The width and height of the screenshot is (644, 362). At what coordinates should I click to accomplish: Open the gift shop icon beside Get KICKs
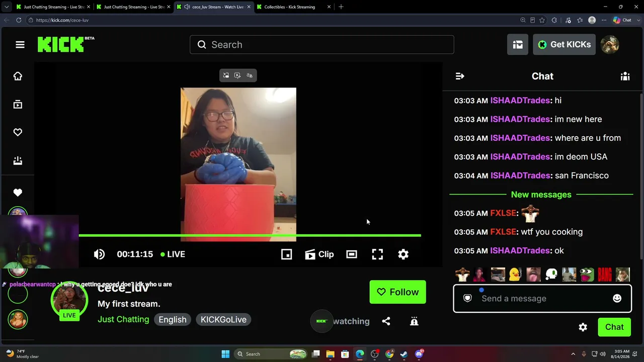(518, 45)
